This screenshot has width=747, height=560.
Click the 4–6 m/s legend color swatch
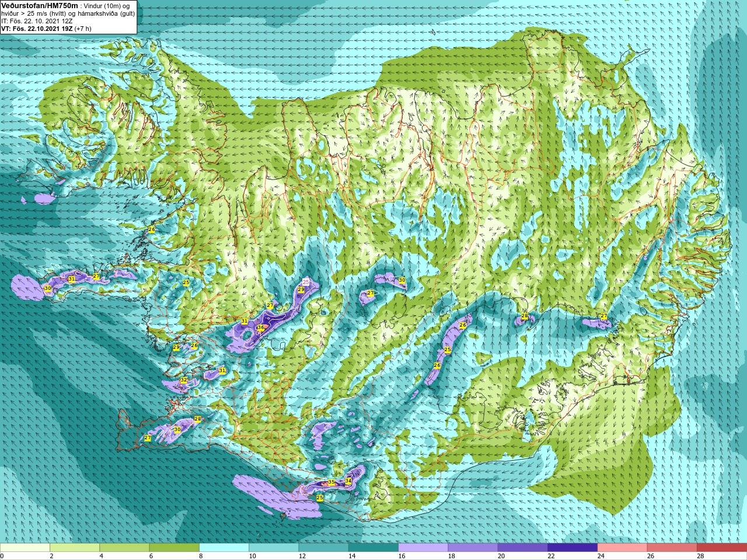tap(124, 548)
